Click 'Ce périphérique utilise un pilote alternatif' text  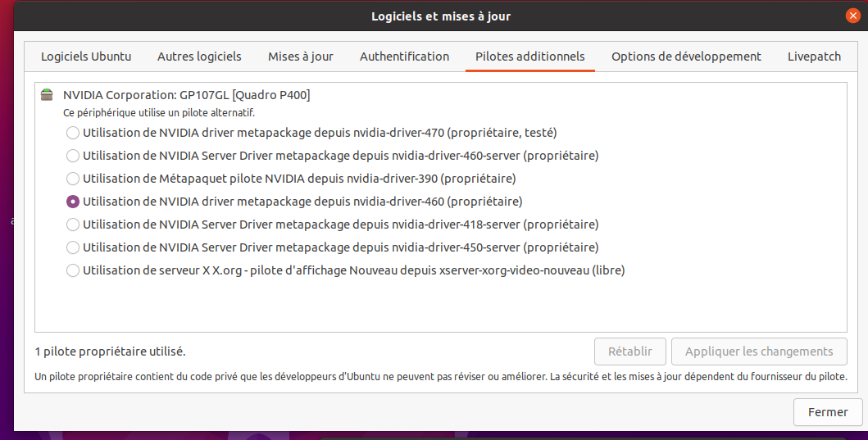click(x=159, y=113)
